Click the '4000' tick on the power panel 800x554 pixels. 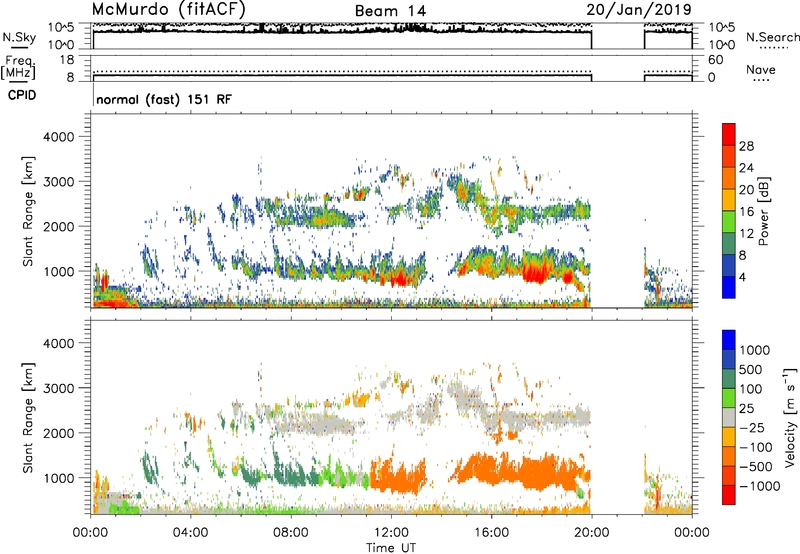[x=59, y=137]
